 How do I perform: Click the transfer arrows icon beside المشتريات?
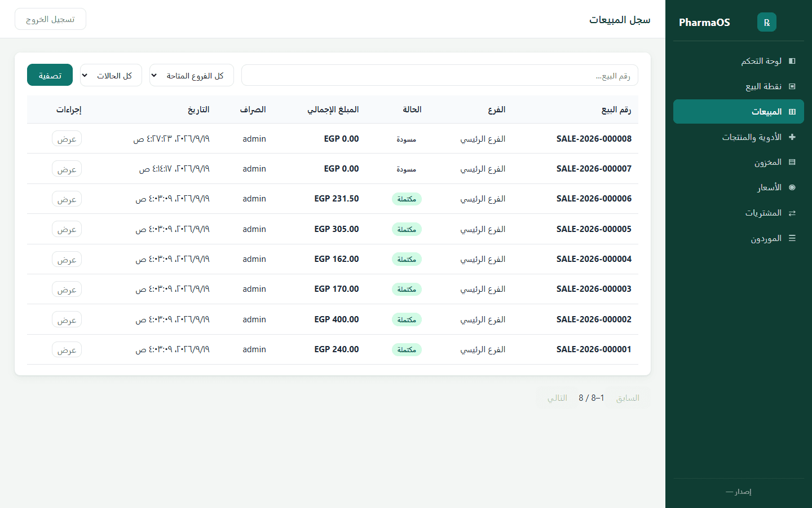tap(792, 213)
